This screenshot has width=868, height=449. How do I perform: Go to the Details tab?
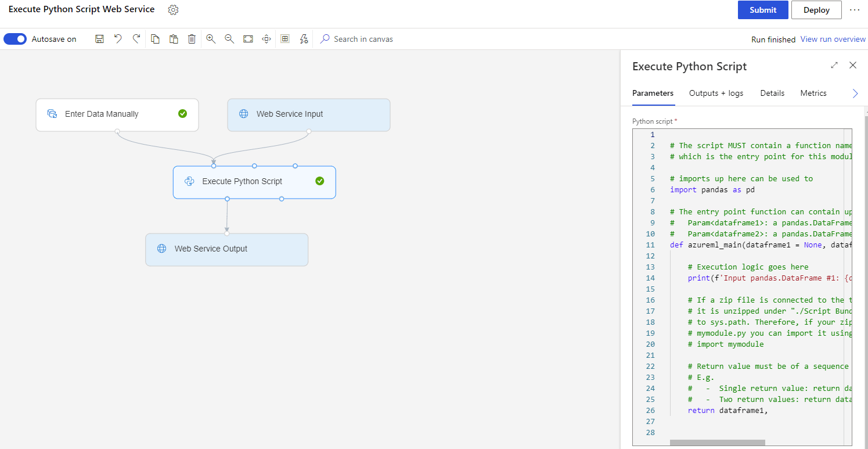[x=772, y=93]
